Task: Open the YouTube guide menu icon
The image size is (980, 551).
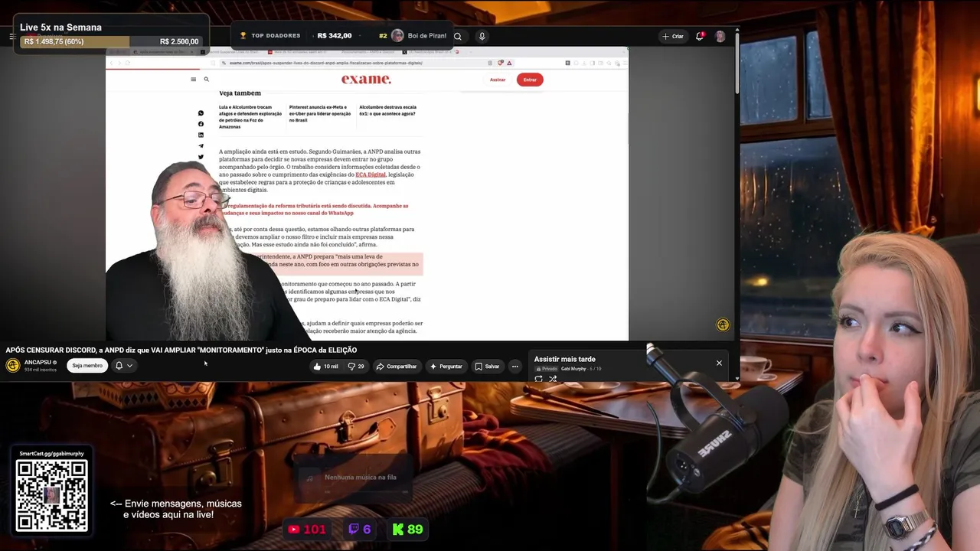Action: click(x=12, y=36)
